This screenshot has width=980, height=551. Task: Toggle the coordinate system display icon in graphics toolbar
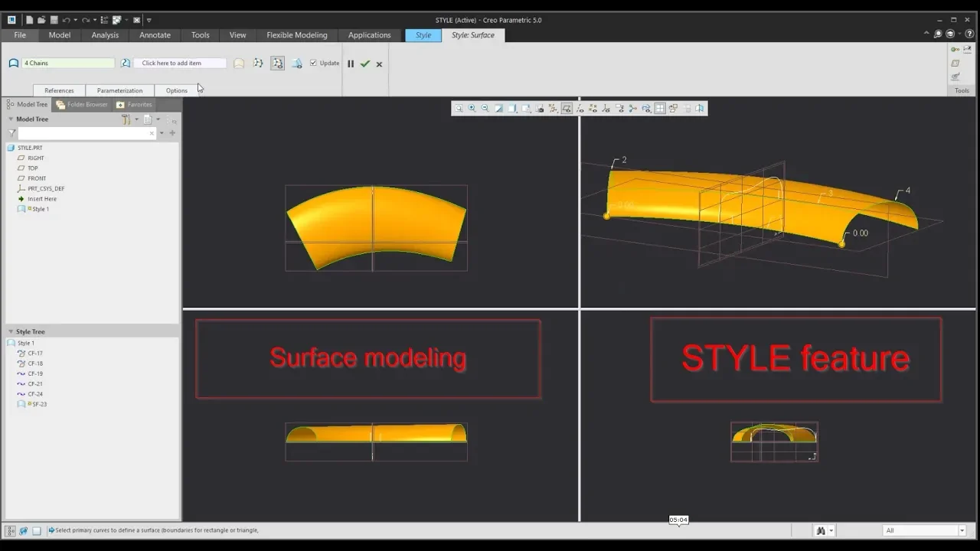tap(606, 109)
